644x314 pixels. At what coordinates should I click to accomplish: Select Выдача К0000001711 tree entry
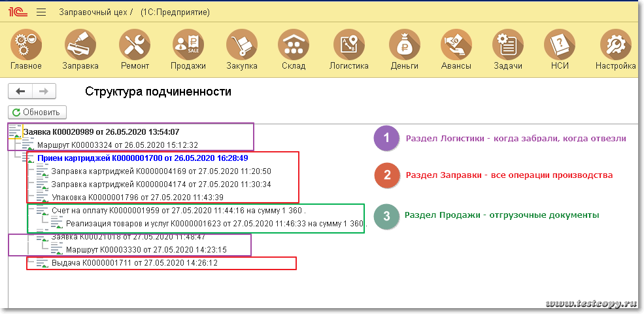tap(134, 263)
